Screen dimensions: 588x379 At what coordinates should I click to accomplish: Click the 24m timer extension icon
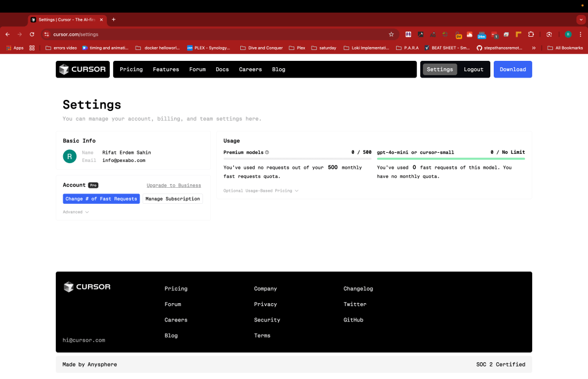pyautogui.click(x=482, y=35)
